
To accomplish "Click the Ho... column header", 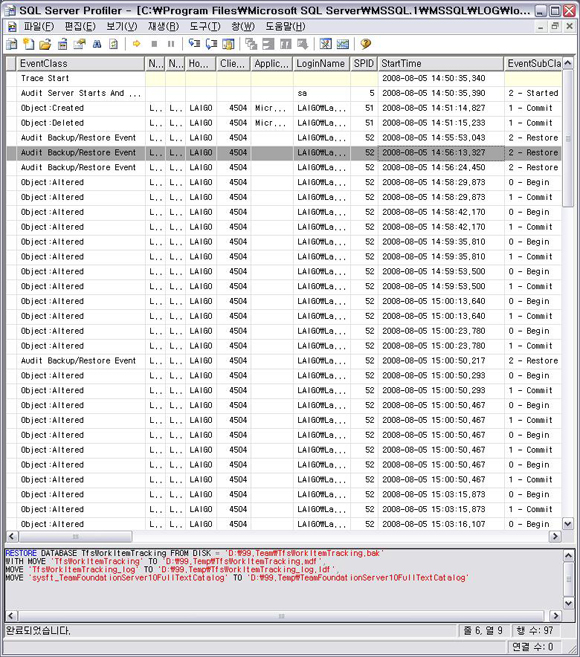I will tap(200, 64).
